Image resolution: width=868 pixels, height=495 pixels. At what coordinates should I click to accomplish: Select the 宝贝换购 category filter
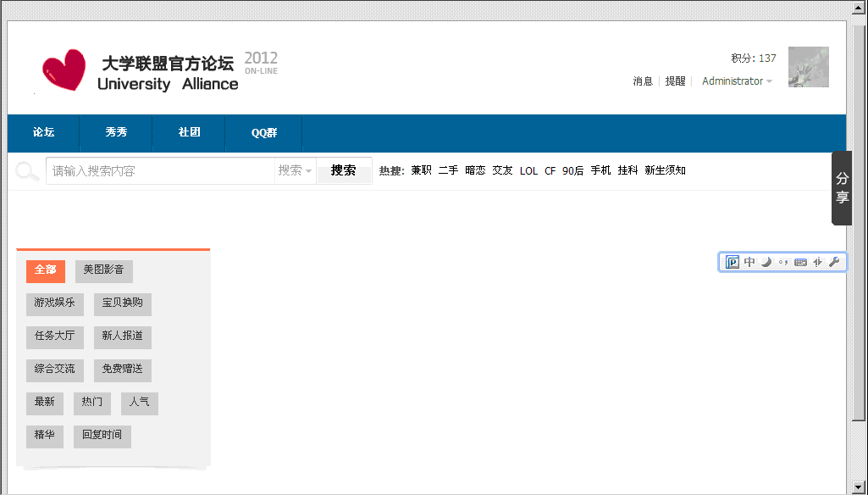[122, 305]
